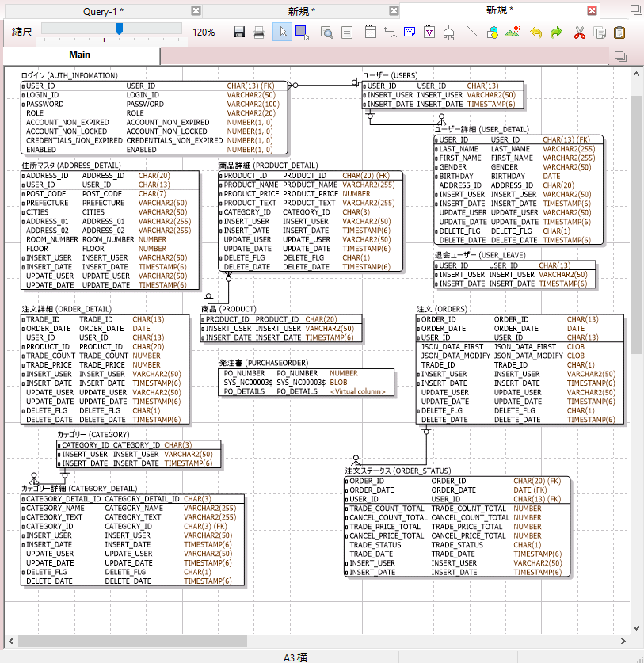Click the magnifier zoom search icon
The width and height of the screenshot is (644, 663).
click(326, 32)
